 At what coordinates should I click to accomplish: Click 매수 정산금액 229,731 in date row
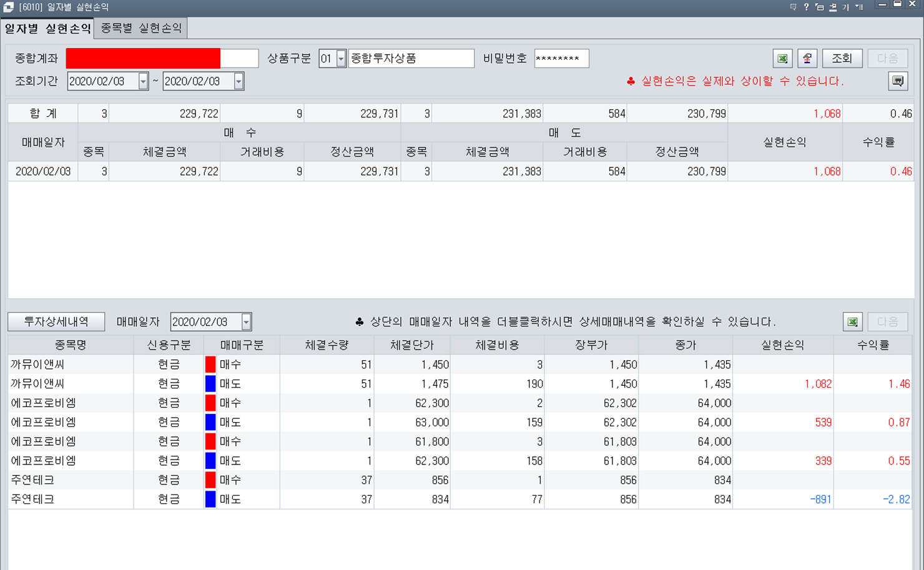[x=380, y=172]
